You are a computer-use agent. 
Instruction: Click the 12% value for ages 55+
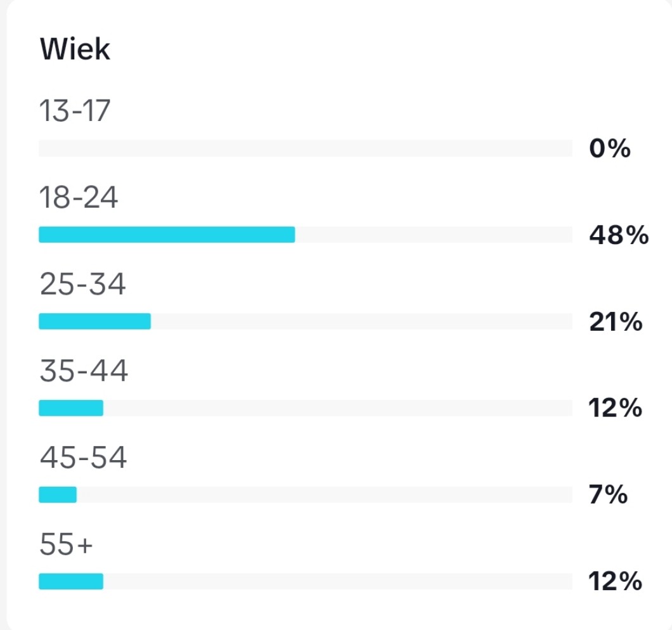point(615,582)
